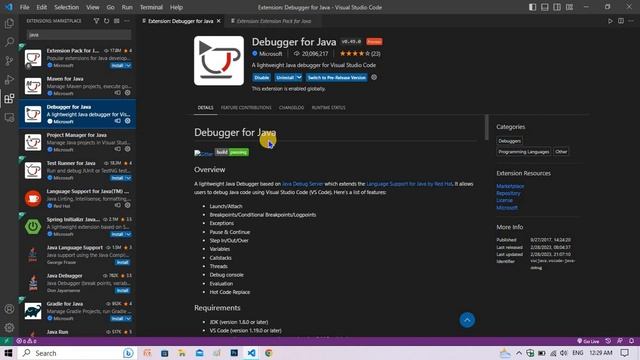Switch to the Changelog tab

[x=291, y=108]
